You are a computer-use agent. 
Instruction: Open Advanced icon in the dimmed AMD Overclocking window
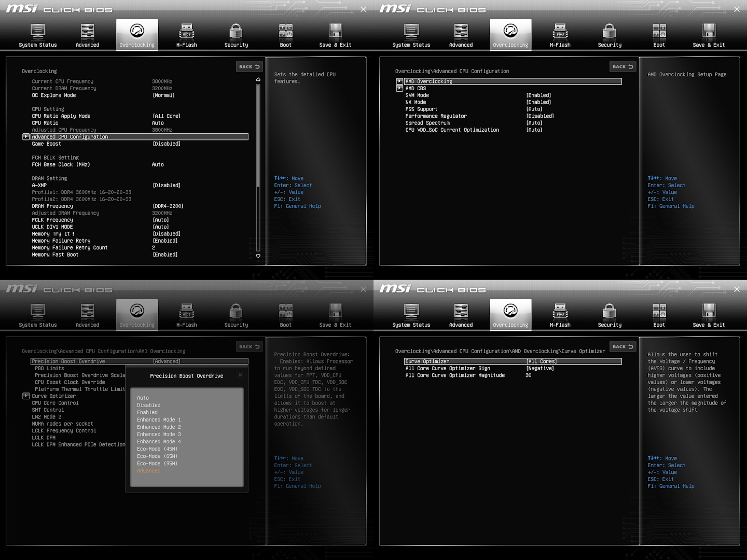tap(87, 315)
